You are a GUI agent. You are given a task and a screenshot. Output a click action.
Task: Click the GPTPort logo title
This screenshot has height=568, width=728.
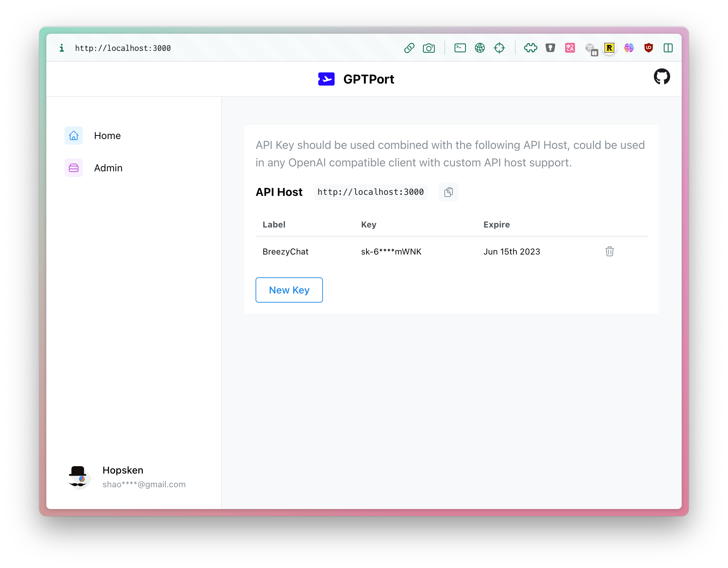pos(357,79)
